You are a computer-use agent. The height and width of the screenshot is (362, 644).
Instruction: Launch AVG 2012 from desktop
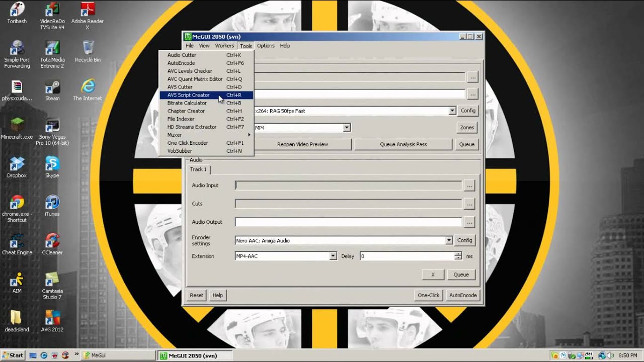pyautogui.click(x=52, y=321)
